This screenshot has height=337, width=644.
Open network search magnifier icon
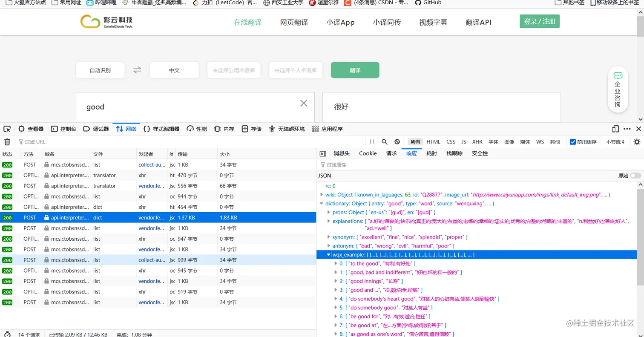click(385, 142)
